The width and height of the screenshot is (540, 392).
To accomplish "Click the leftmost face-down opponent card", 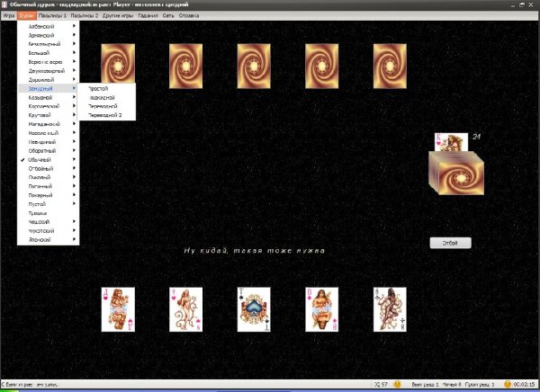I will tap(118, 66).
